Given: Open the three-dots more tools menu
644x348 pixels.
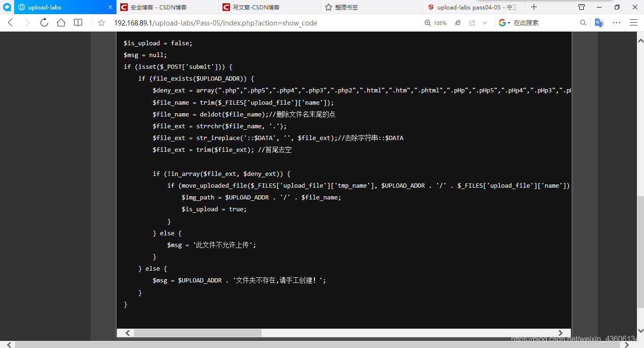Looking at the screenshot, I should pyautogui.click(x=617, y=23).
